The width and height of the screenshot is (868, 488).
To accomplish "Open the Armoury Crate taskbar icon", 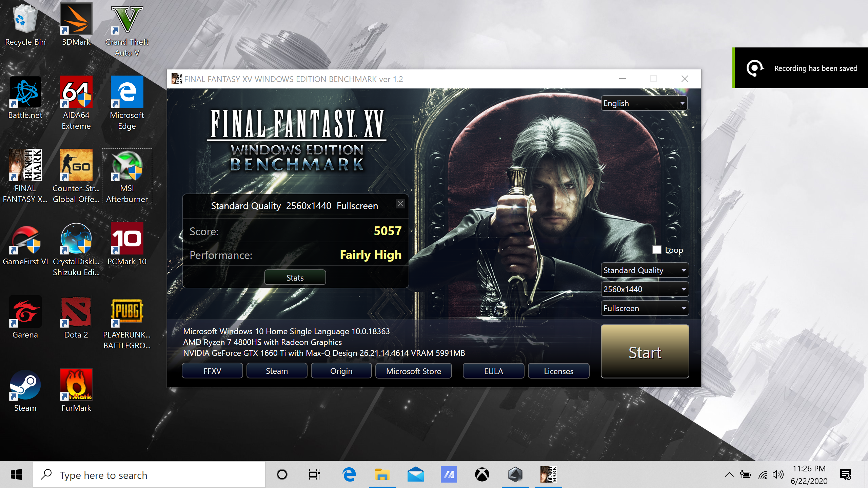I will pos(515,474).
